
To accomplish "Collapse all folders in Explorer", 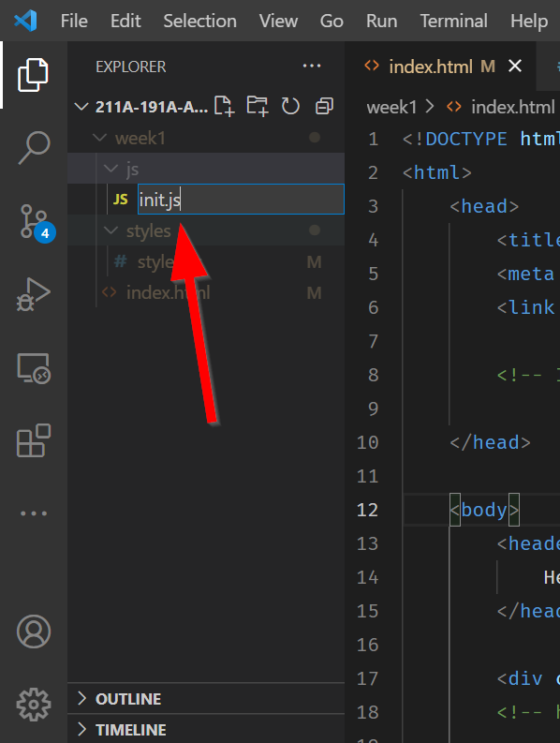I will (x=325, y=106).
